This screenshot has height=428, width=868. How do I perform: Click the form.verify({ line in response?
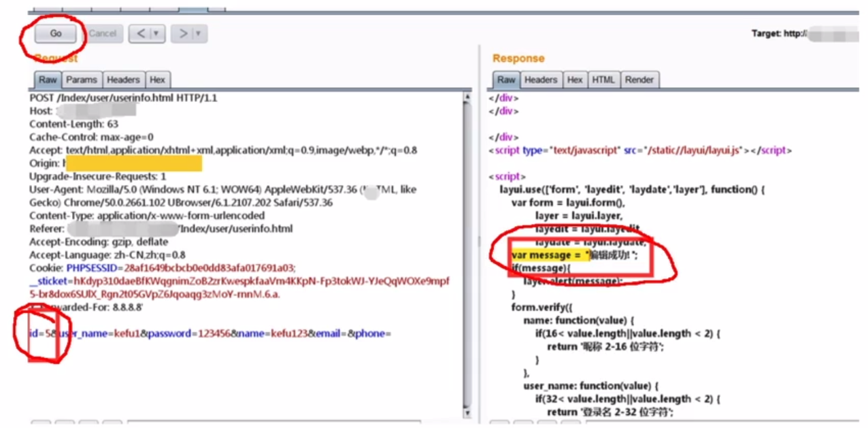coord(540,308)
